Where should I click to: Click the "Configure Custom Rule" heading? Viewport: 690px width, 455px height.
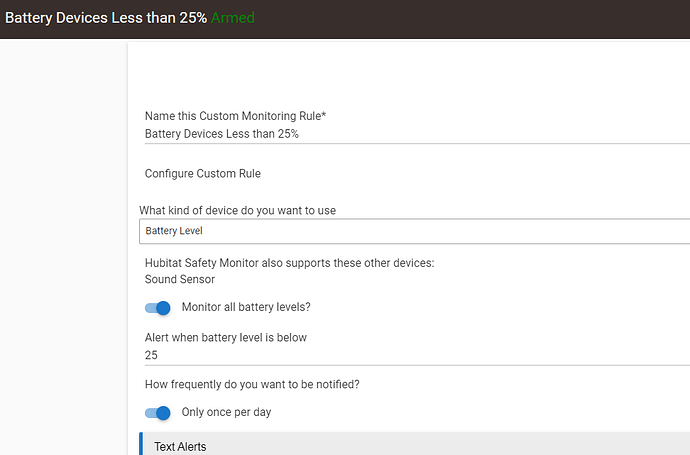202,173
